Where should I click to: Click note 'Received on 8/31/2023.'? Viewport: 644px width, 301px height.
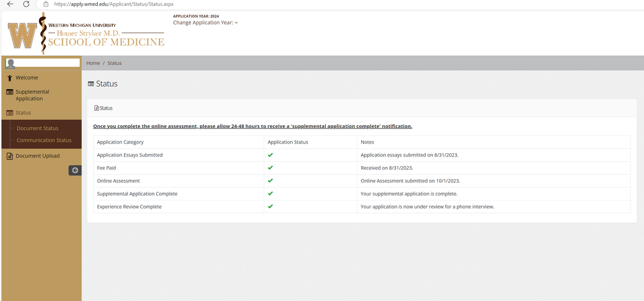tap(387, 168)
